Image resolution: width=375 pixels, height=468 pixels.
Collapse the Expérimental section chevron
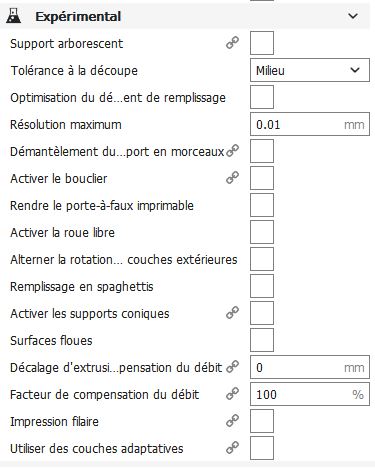[x=353, y=16]
